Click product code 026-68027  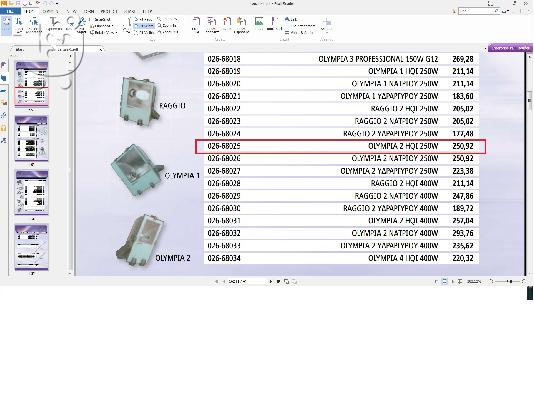[224, 171]
